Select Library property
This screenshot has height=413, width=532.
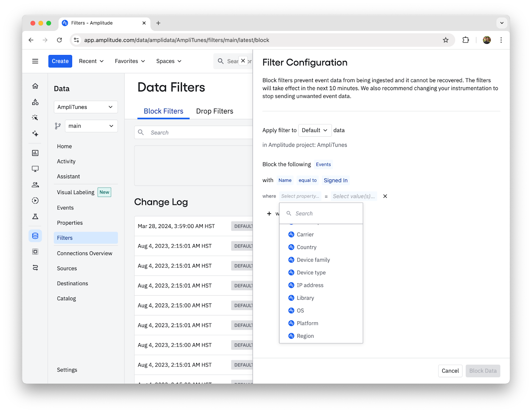pyautogui.click(x=321, y=298)
